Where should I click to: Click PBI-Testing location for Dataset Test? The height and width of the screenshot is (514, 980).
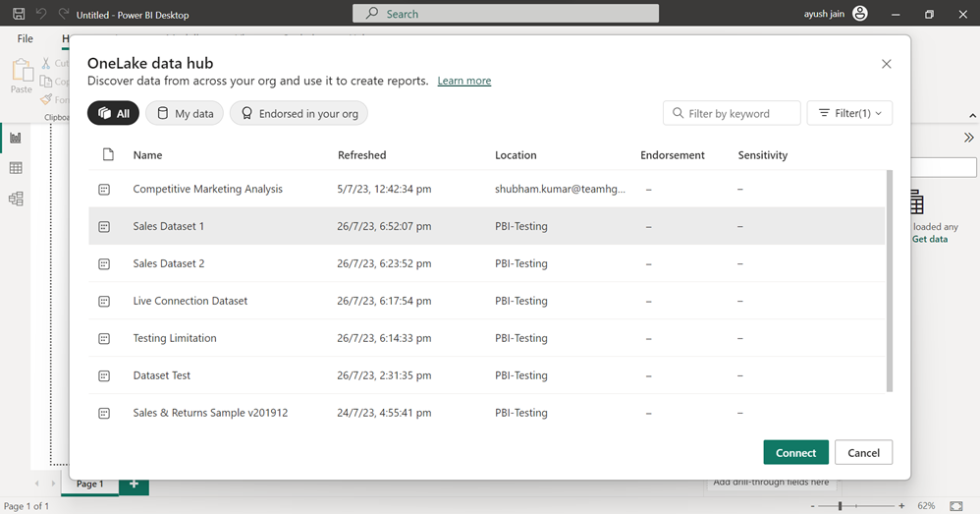click(x=521, y=375)
